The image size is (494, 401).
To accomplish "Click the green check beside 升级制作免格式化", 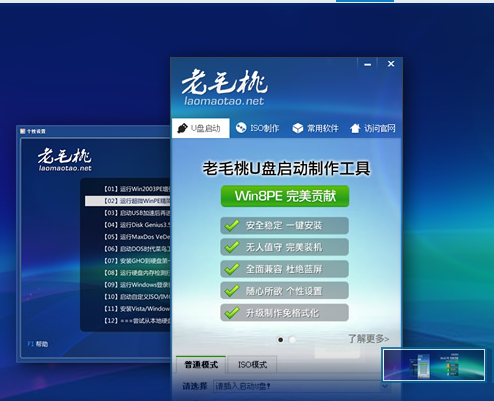I will point(232,312).
